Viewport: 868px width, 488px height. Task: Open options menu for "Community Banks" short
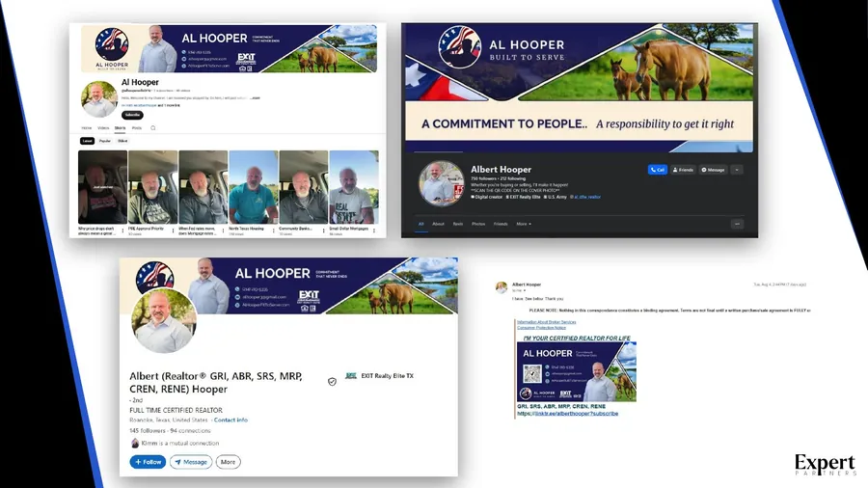[x=324, y=230]
